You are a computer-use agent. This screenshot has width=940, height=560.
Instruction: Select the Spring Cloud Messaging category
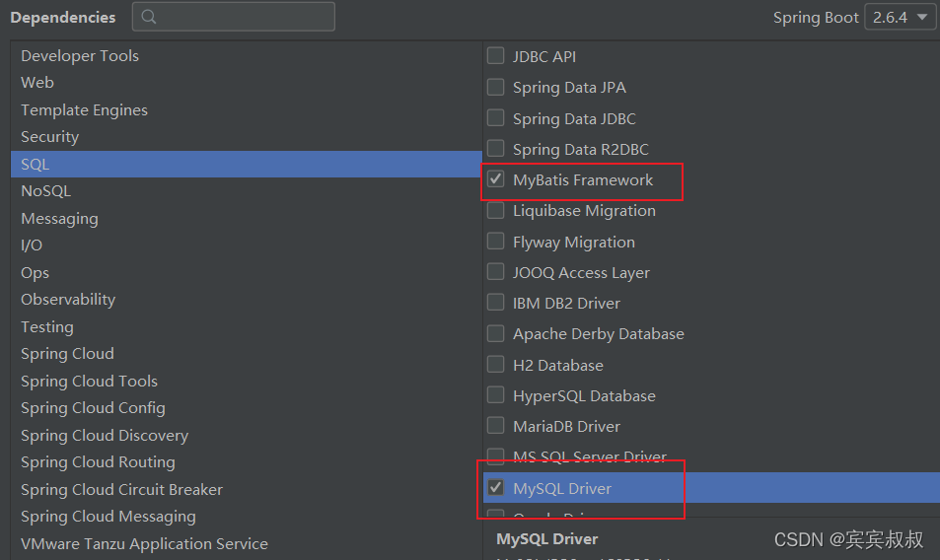(247, 517)
